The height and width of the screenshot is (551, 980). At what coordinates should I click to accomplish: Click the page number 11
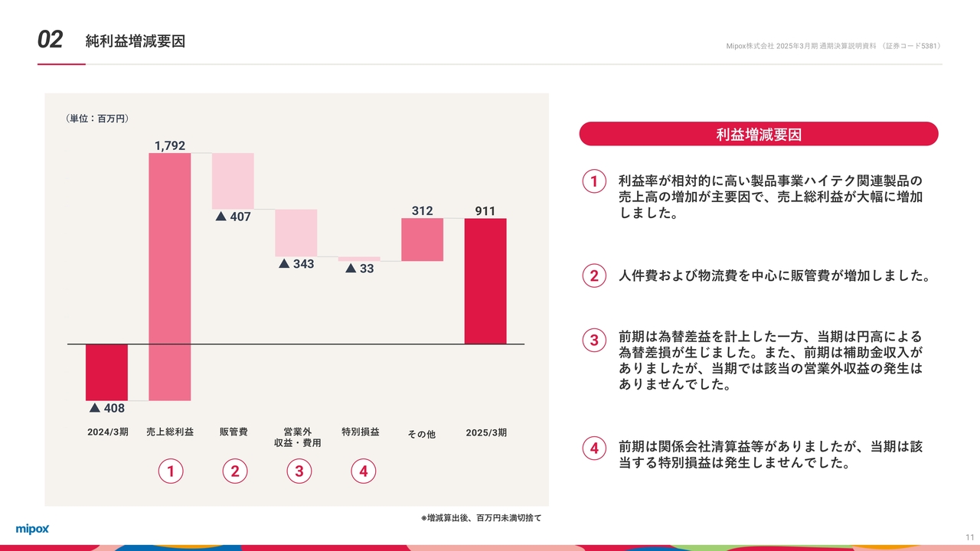(969, 536)
